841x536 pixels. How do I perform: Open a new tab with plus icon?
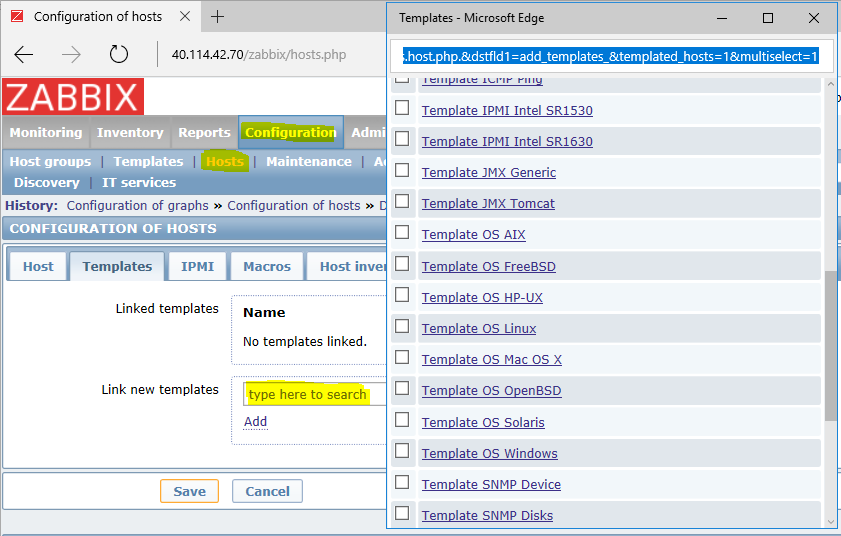click(x=217, y=17)
